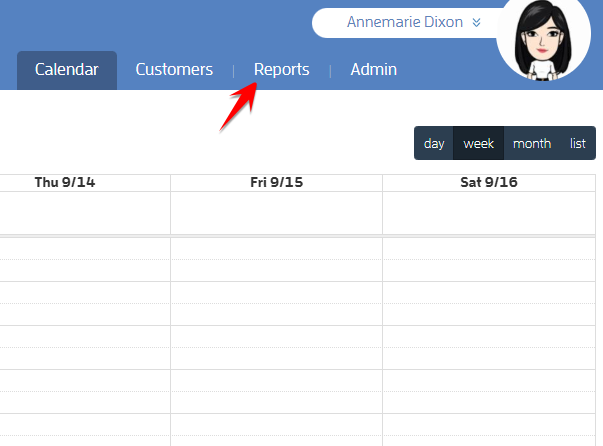Select the week view button
This screenshot has width=603, height=446.
point(478,143)
